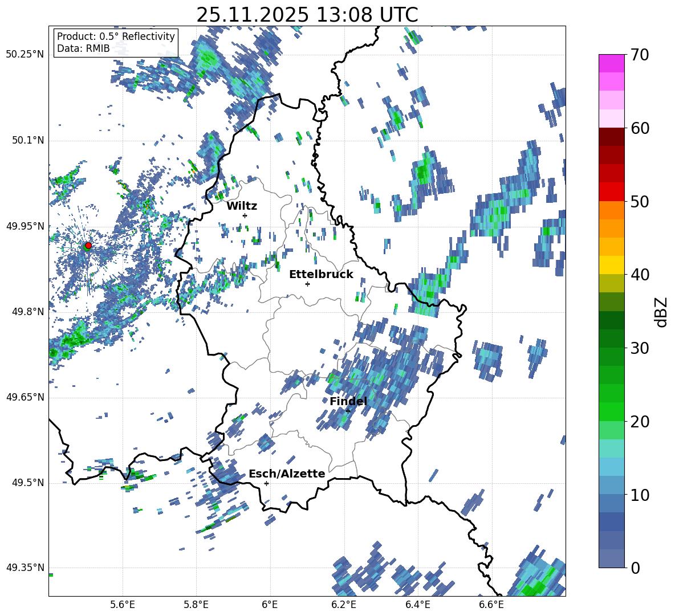The width and height of the screenshot is (675, 616).
Task: Click the 60 tick on the colorbar
Action: (x=640, y=128)
